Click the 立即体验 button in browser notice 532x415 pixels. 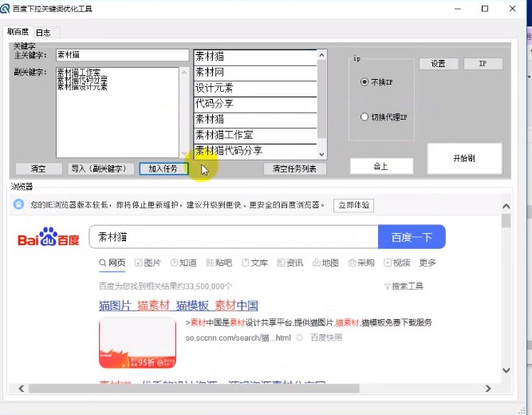coord(353,205)
